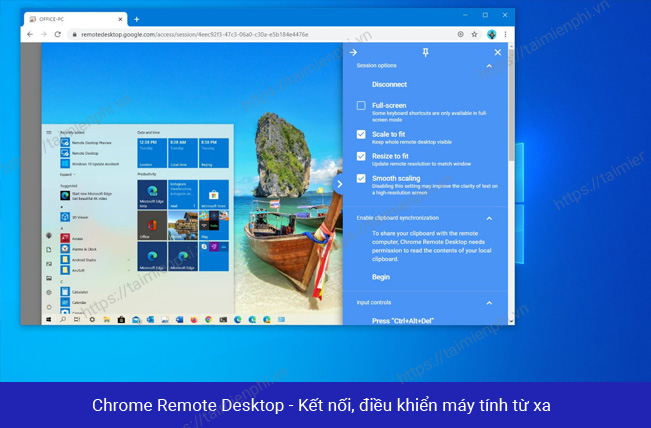Click Begin to enable clipboard sync
Image resolution: width=651 pixels, height=428 pixels.
pos(381,277)
